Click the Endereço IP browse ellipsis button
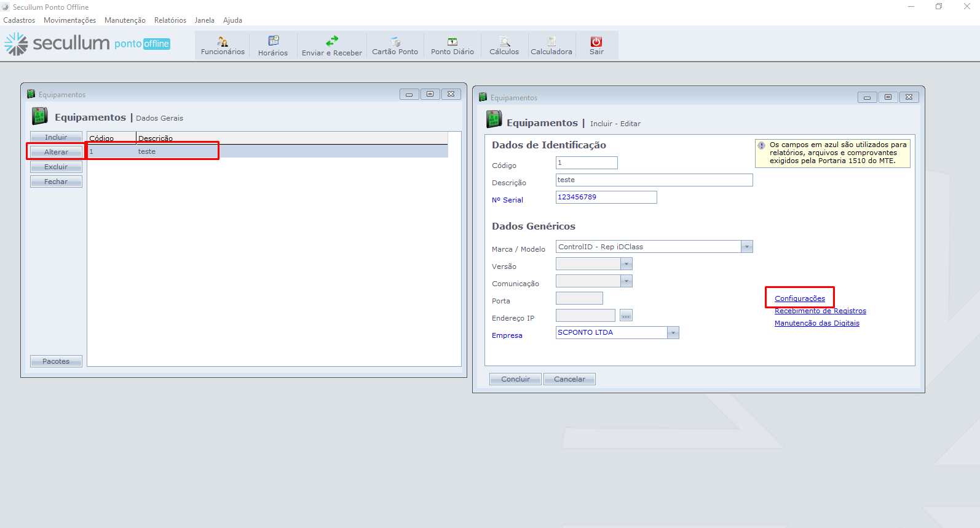Viewport: 980px width, 528px height. (x=626, y=316)
